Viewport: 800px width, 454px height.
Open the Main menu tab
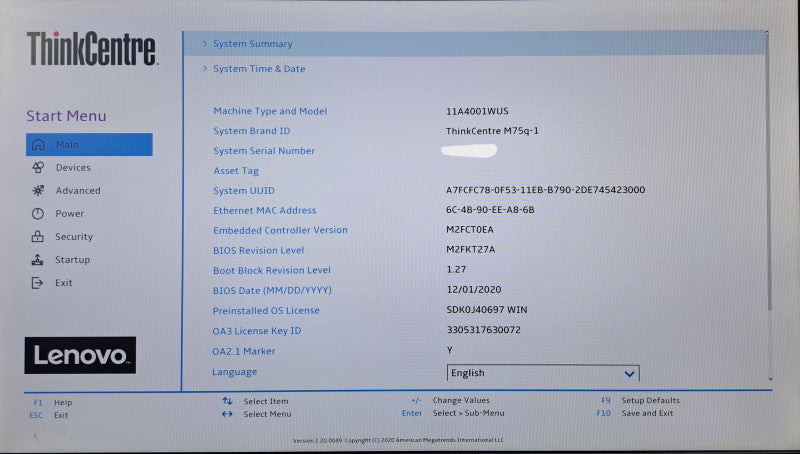(89, 145)
